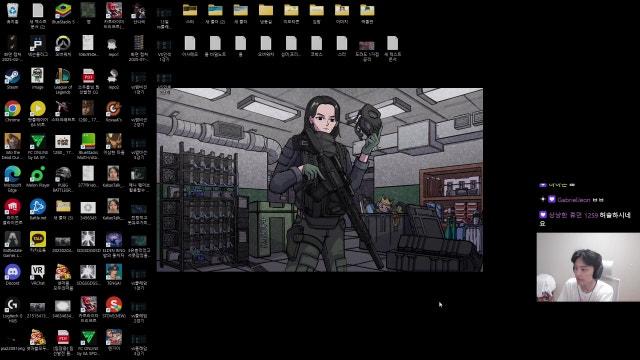This screenshot has height=360, width=640.
Task: Select the Riot Client red fist icon
Action: [12, 211]
